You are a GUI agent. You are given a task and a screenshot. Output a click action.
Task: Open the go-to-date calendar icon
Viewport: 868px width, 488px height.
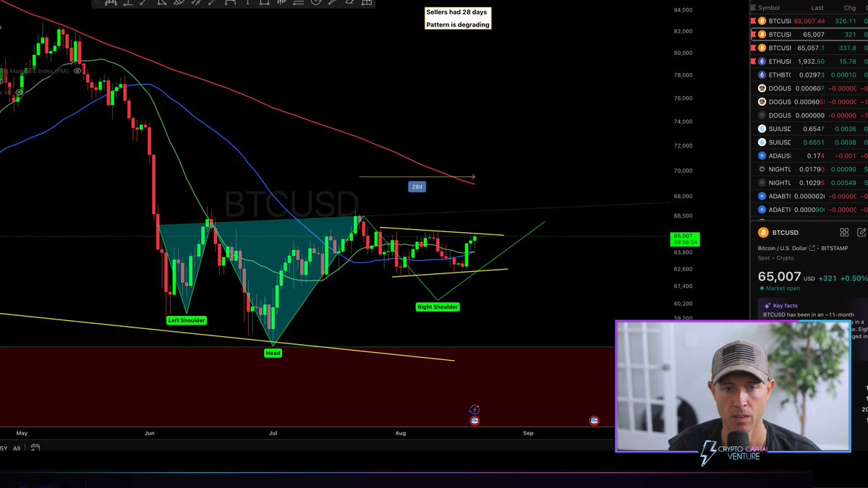[x=35, y=448]
